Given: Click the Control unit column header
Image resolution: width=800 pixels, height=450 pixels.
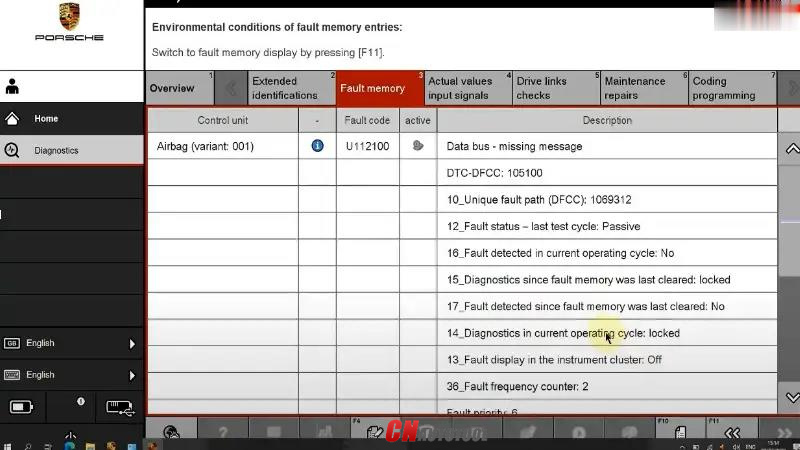Looking at the screenshot, I should [x=223, y=120].
